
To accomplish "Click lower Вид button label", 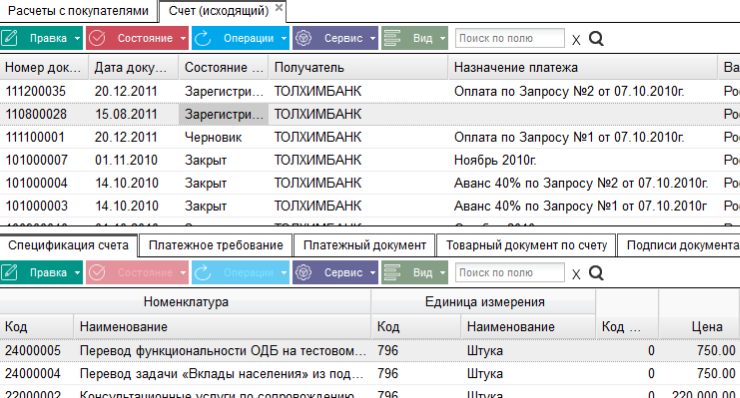I will tap(422, 272).
